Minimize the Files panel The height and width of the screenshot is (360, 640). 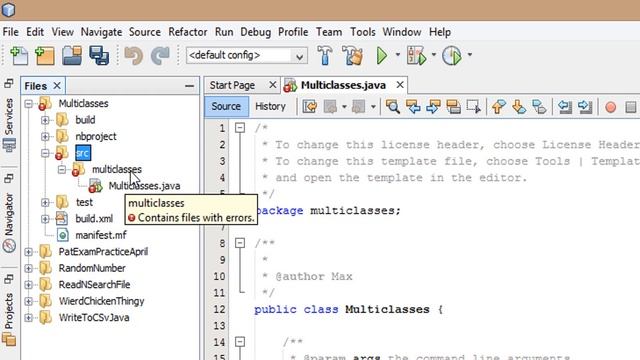pos(189,86)
